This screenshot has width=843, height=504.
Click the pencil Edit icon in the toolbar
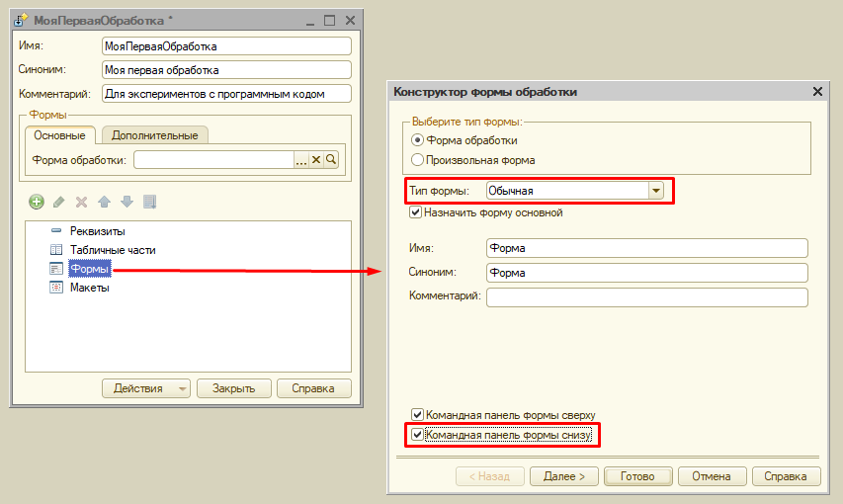tap(59, 203)
